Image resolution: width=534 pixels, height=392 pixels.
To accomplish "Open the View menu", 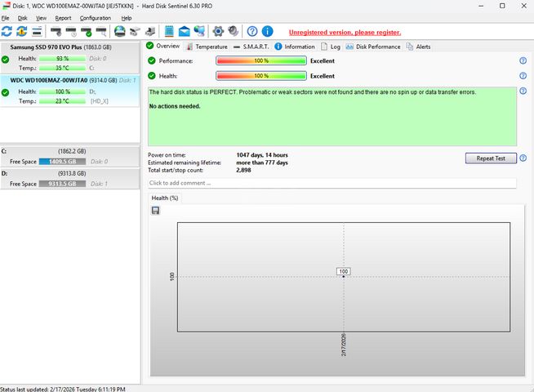I will click(41, 18).
